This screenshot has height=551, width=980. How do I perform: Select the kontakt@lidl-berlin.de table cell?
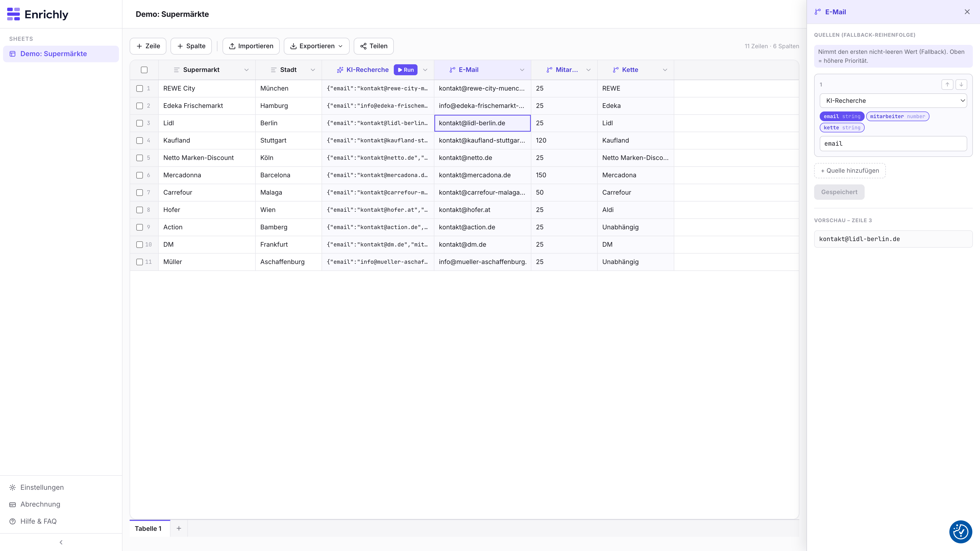[x=482, y=123]
